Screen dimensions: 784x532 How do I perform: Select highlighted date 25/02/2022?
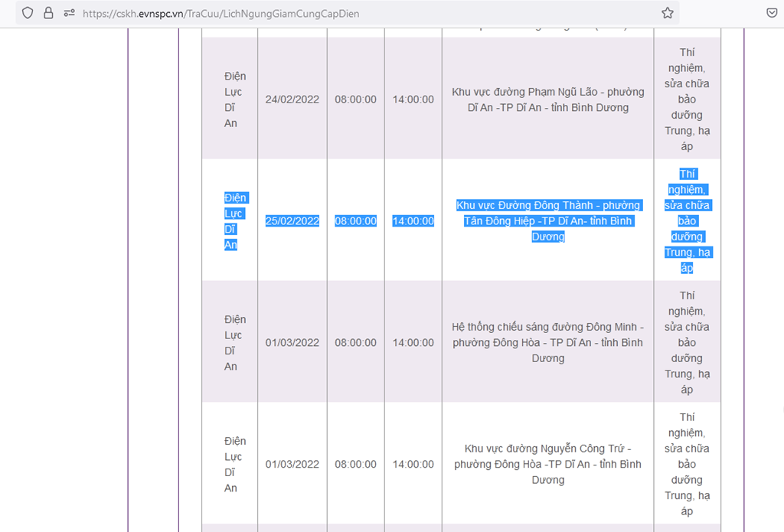[292, 221]
